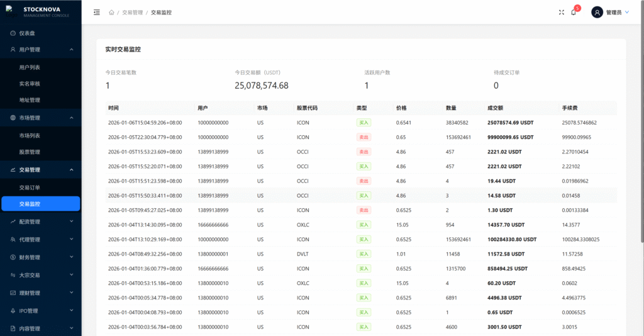The height and width of the screenshot is (336, 644).
Task: Click the page vertical scrollbar
Action: 641,126
